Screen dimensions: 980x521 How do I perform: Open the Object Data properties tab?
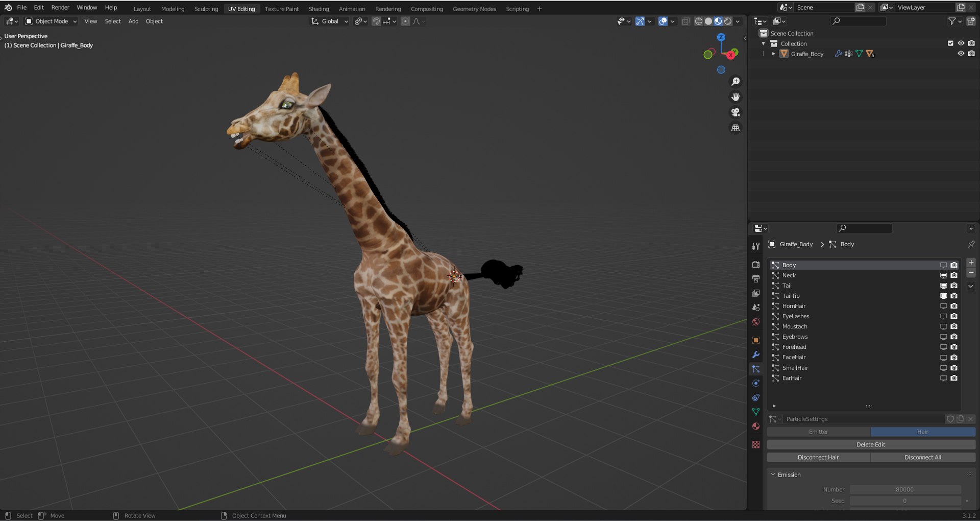coord(756,412)
